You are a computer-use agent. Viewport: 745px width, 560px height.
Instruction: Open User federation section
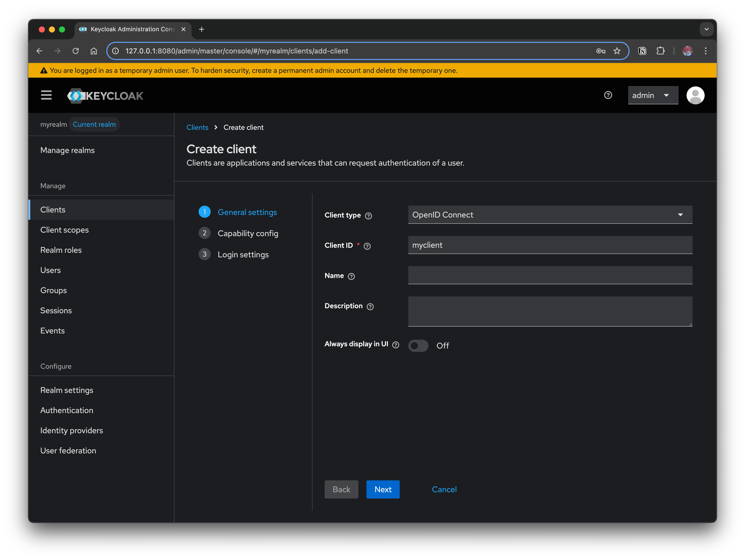pos(101,451)
